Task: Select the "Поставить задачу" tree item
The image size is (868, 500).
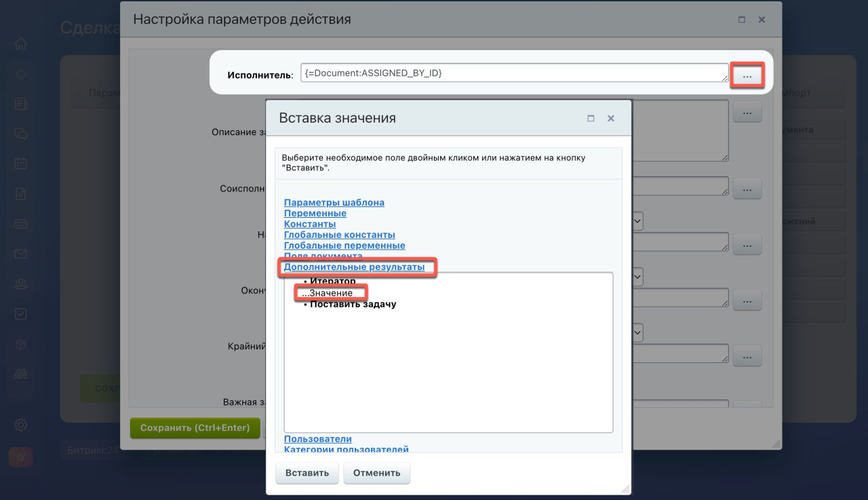Action: point(353,305)
